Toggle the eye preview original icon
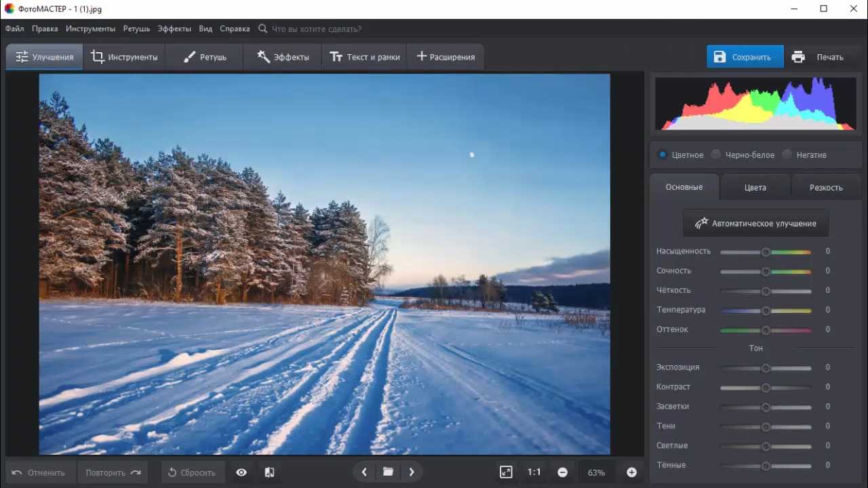 click(x=241, y=472)
